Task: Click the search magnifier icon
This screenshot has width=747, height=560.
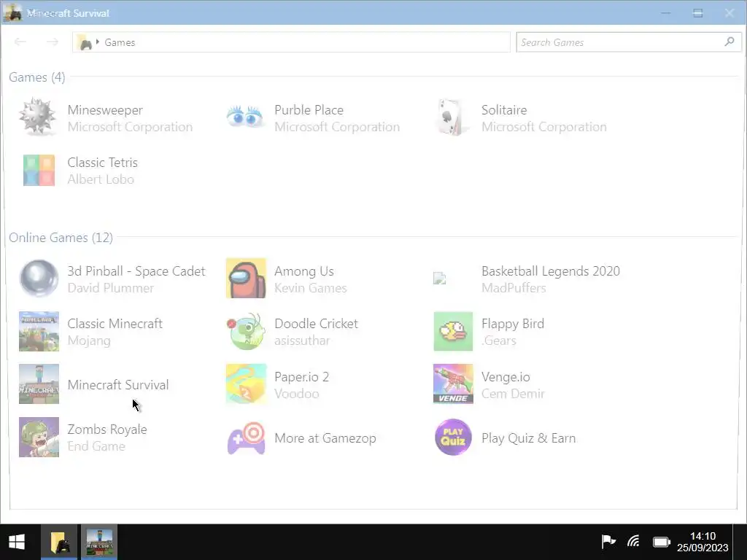Action: coord(729,42)
